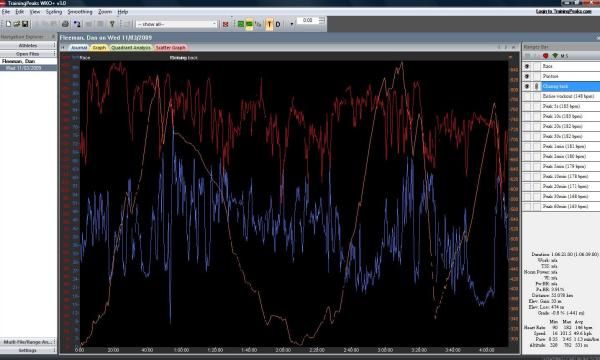Viewport: 600px width, 360px height.
Task: Select athlete Fleeman, Dan in explorer
Action: pyautogui.click(x=18, y=61)
